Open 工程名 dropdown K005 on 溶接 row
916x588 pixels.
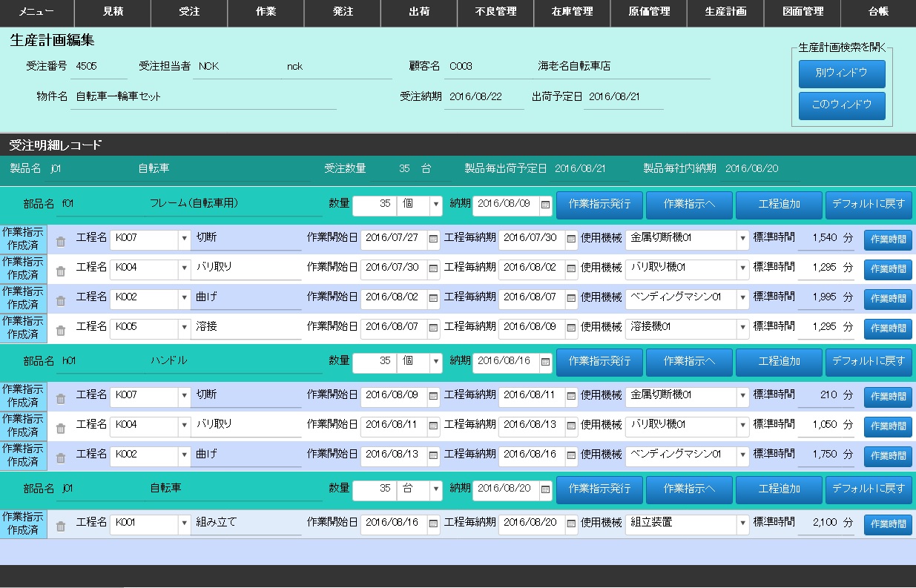(x=184, y=327)
